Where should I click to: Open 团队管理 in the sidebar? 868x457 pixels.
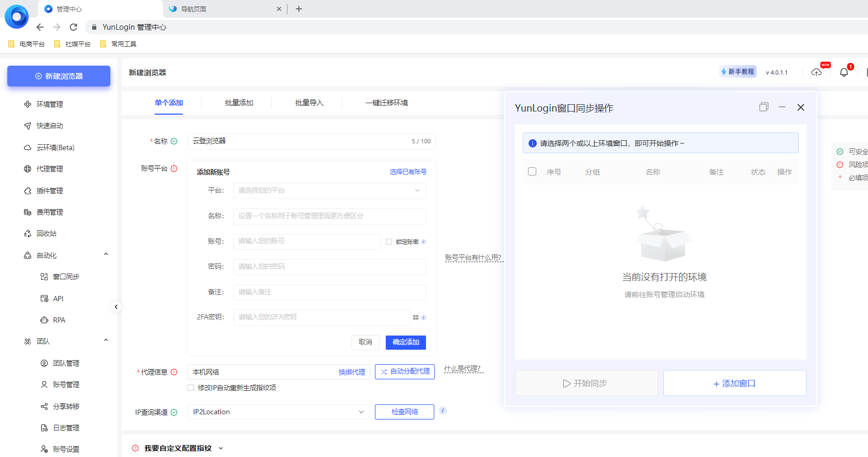click(66, 363)
